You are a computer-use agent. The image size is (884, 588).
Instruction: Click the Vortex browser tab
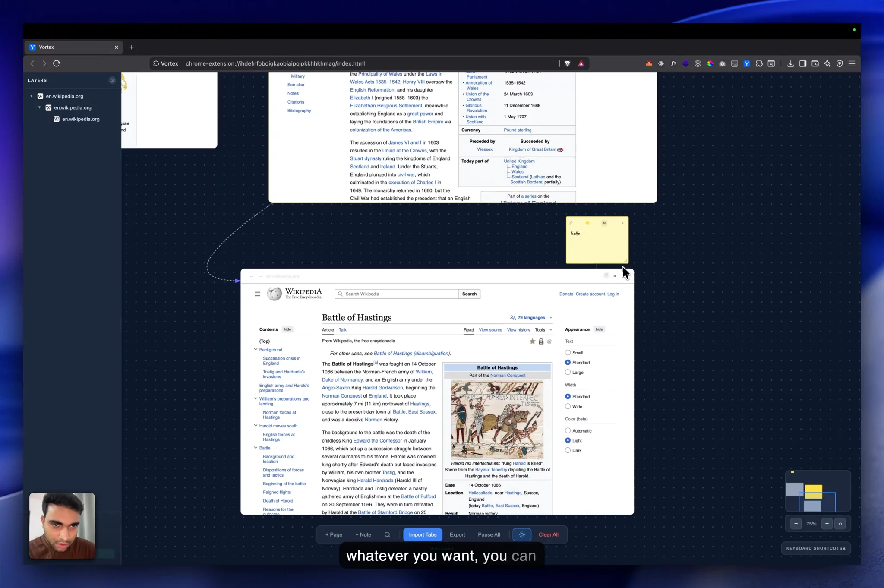pos(73,47)
